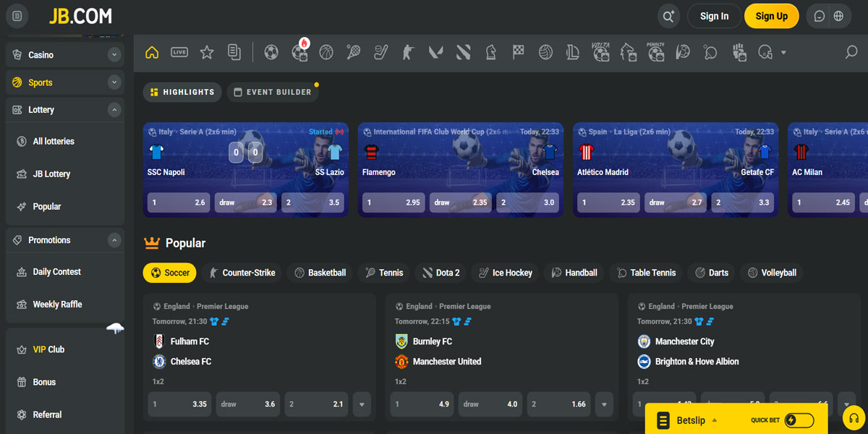Open the sports search magnifier icon
This screenshot has height=434, width=868.
point(851,52)
